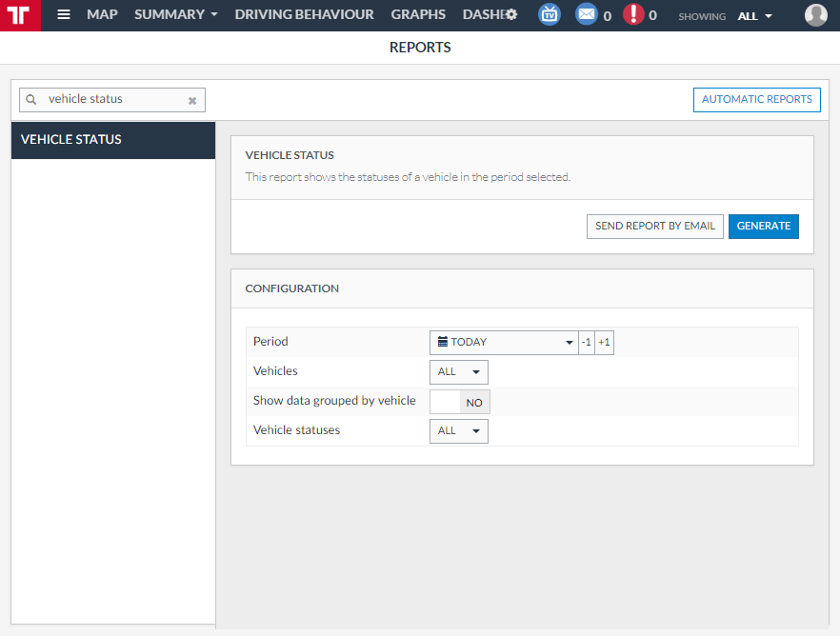The width and height of the screenshot is (840, 636).
Task: Open the Vehicles dropdown
Action: (458, 371)
